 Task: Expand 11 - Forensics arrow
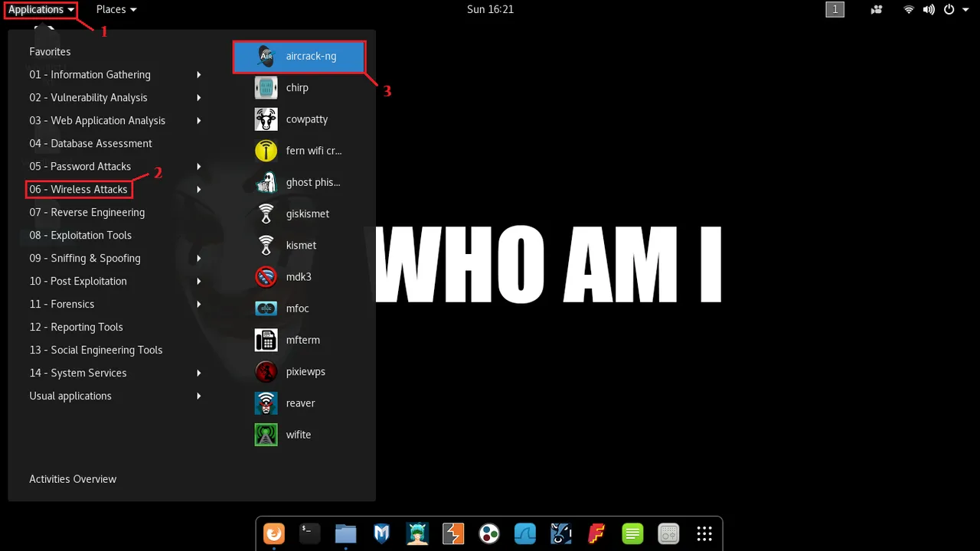(198, 304)
